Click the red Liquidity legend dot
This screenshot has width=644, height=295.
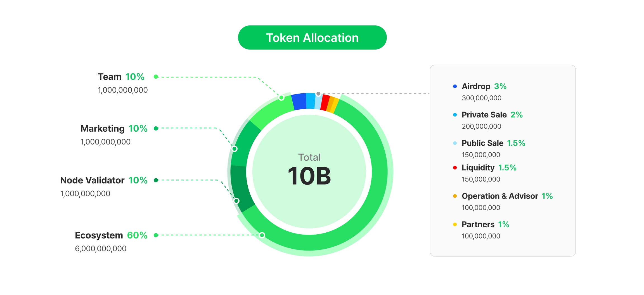coord(455,168)
